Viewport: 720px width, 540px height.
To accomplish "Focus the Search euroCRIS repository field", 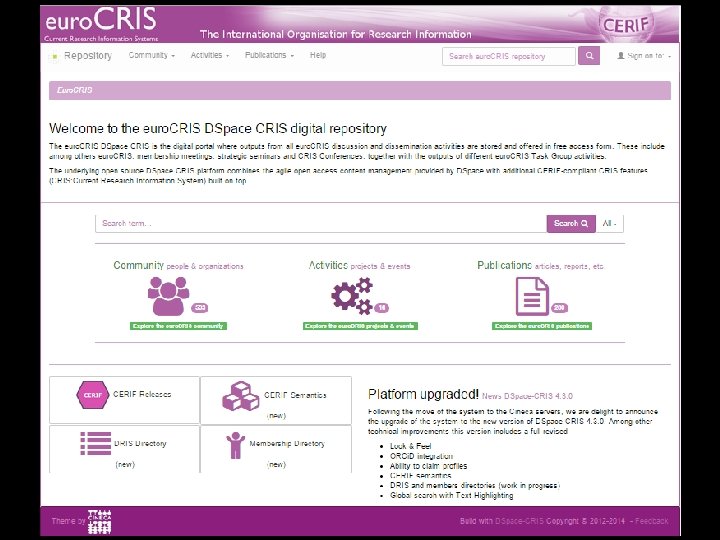I will click(509, 56).
